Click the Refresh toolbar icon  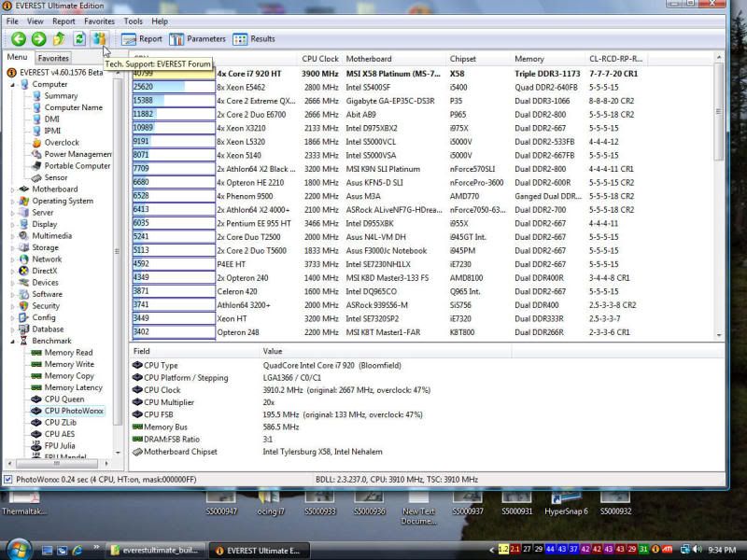click(x=79, y=39)
